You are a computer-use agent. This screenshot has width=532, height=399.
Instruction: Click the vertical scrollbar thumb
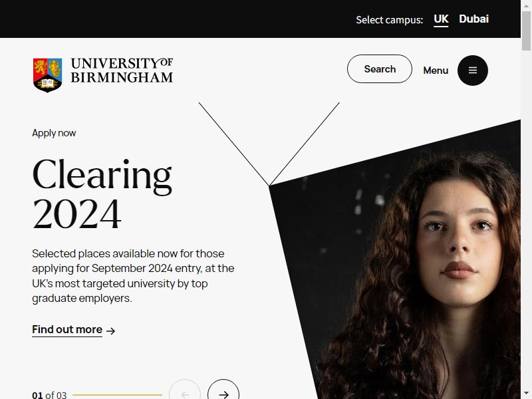pos(526,31)
